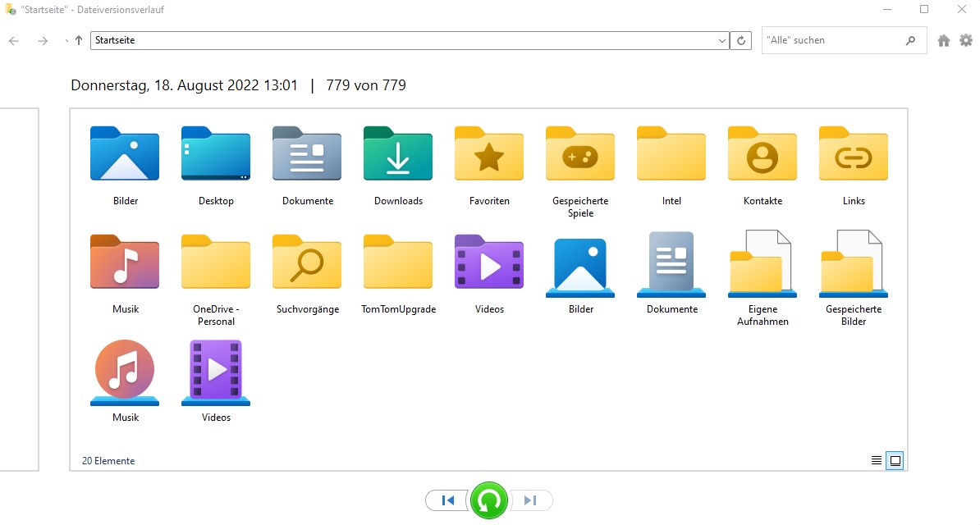Click the up arrow navigation button

pos(79,40)
